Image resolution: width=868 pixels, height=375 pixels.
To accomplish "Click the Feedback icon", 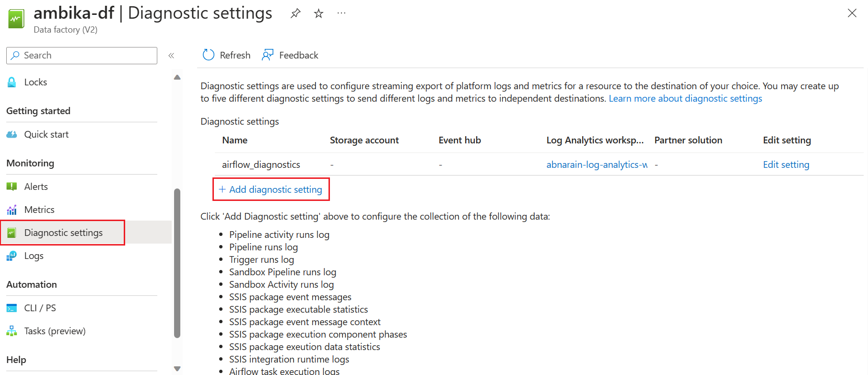I will click(268, 55).
